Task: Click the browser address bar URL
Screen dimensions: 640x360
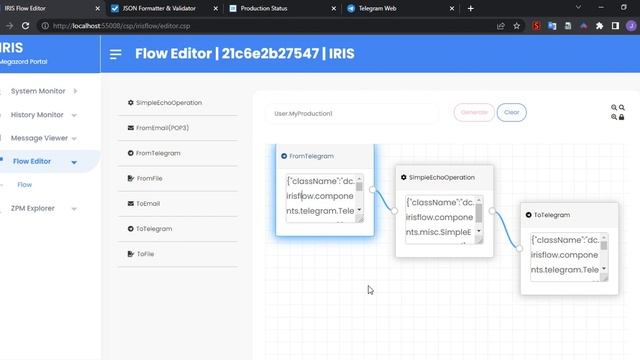Action: pyautogui.click(x=122, y=26)
